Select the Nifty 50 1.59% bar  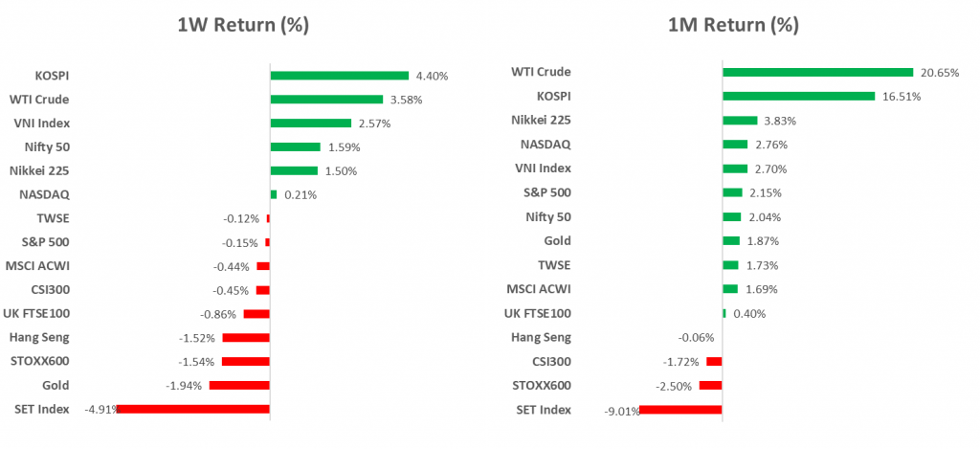(x=295, y=147)
